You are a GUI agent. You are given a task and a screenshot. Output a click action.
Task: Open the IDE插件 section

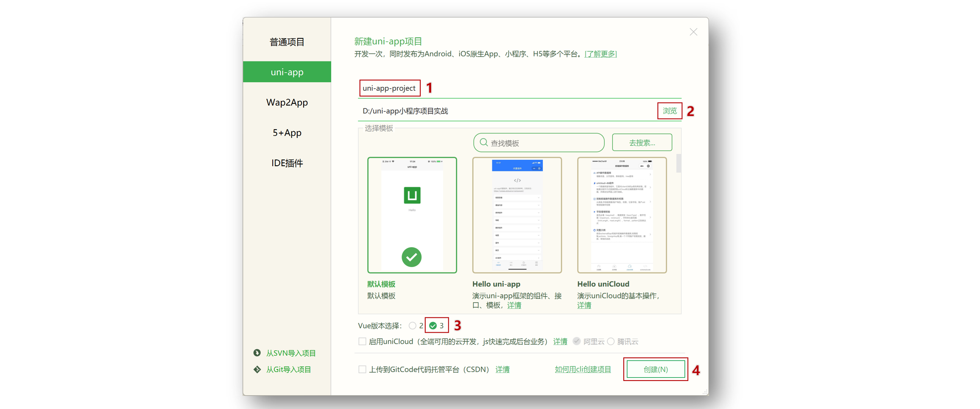(287, 163)
